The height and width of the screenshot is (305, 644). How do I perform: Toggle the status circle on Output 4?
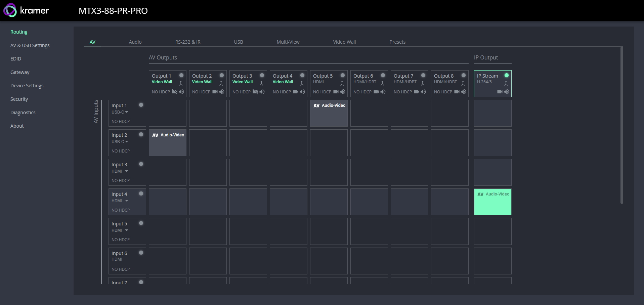click(302, 76)
